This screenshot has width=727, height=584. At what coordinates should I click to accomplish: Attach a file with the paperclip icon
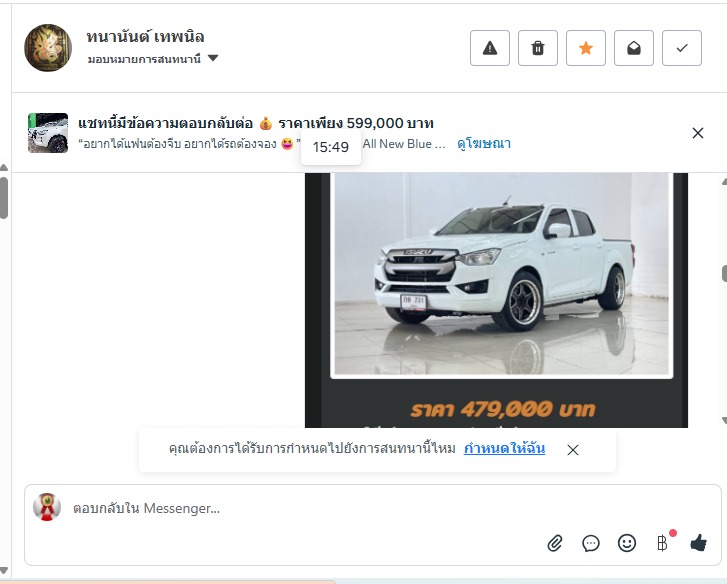coord(555,543)
